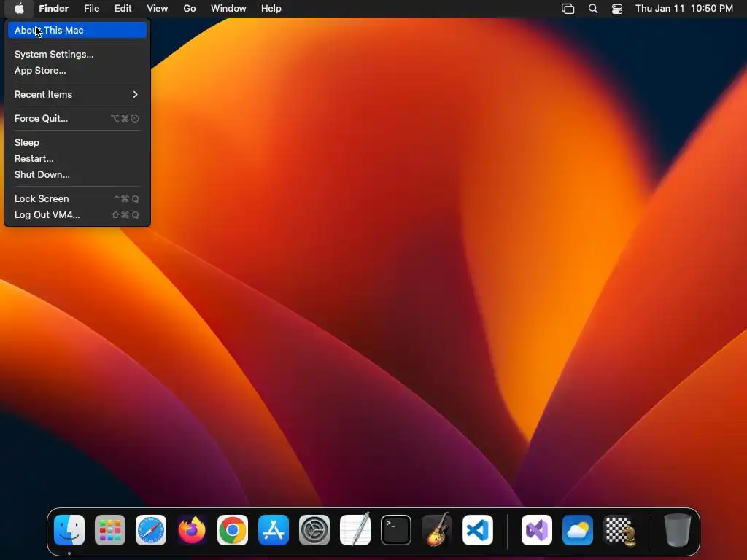This screenshot has height=560, width=747.
Task: Open the App Store Dock icon
Action: [x=274, y=530]
